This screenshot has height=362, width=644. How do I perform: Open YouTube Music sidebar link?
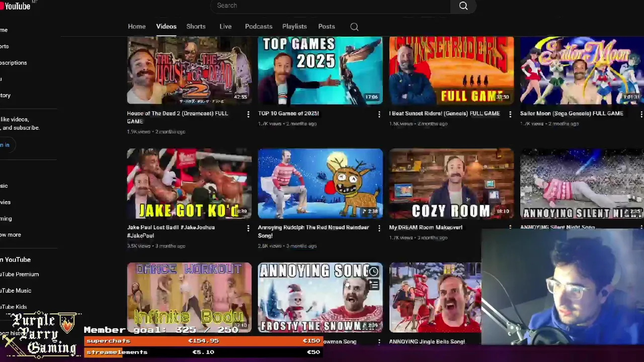16,291
